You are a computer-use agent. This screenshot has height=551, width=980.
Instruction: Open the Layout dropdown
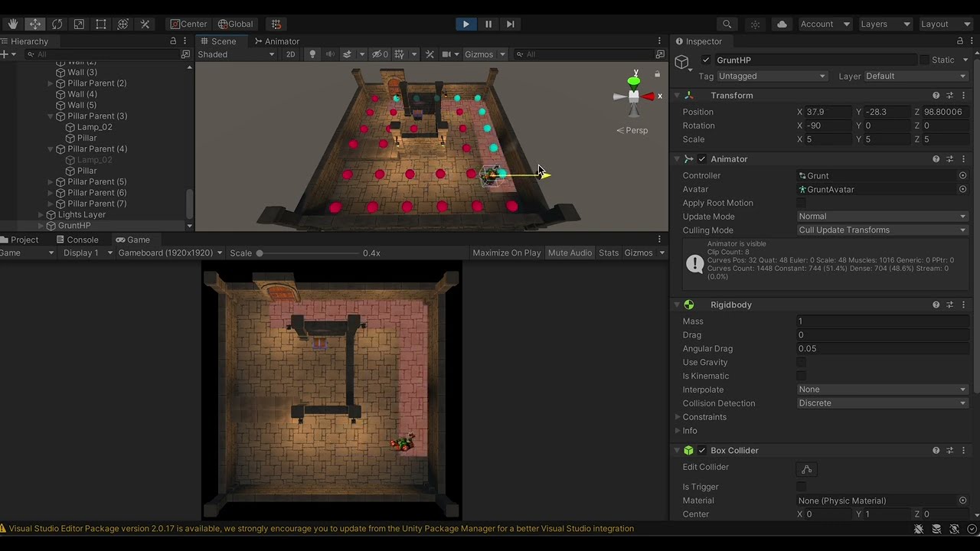945,24
